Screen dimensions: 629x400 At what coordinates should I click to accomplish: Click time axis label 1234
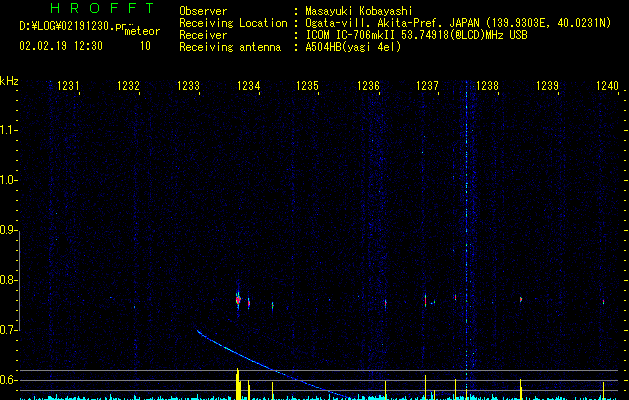point(248,86)
